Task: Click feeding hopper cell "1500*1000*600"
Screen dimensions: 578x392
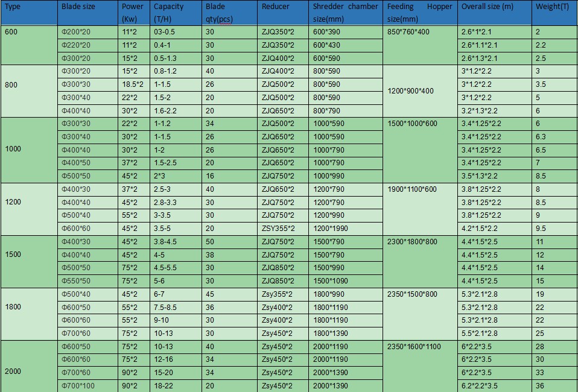Action: coord(420,150)
